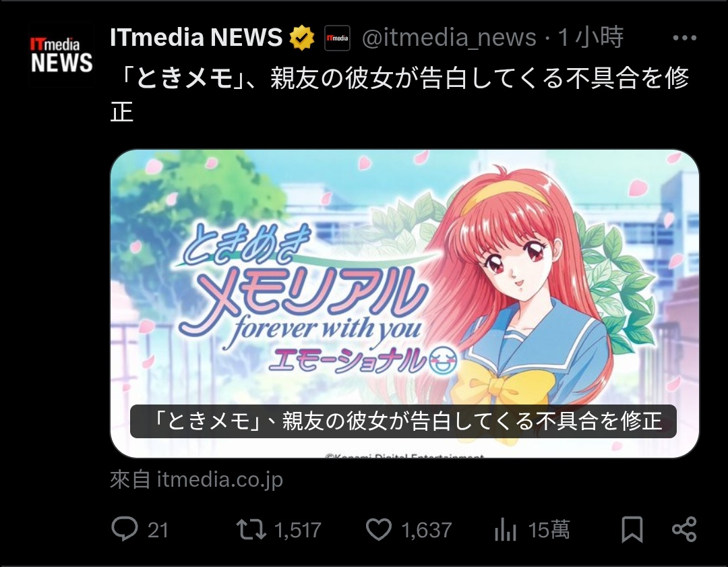The width and height of the screenshot is (728, 567).
Task: Open the three-dot more options menu
Action: 684,38
